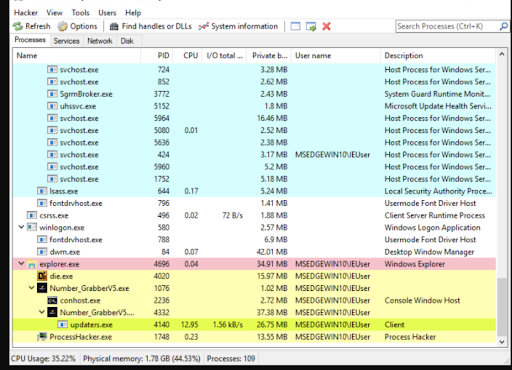Click Physical memory in status bar
This screenshot has width=512, height=370.
[142, 359]
